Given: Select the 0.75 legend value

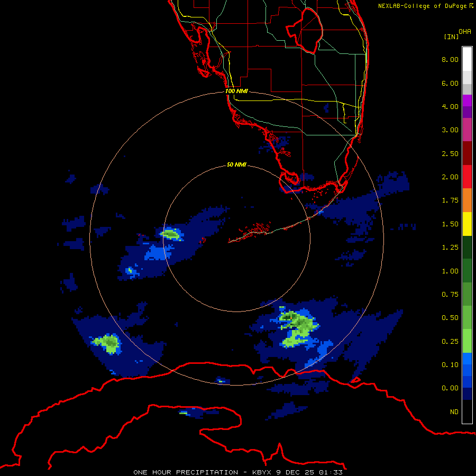Looking at the screenshot, I should (x=450, y=295).
